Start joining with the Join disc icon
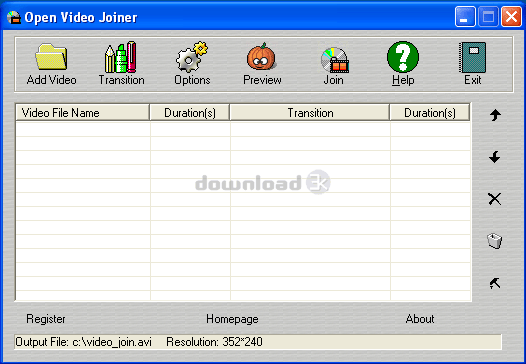The image size is (526, 364). [x=334, y=60]
